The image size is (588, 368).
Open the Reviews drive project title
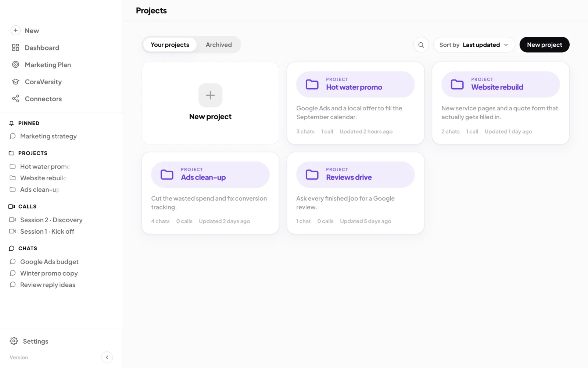349,177
